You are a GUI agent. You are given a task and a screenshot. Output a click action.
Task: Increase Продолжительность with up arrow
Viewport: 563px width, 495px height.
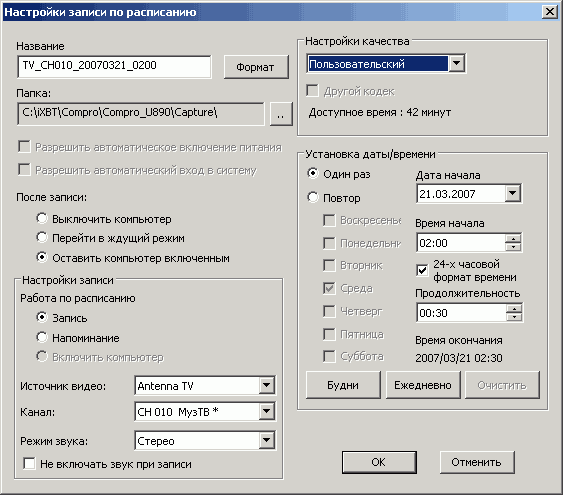pos(514,309)
